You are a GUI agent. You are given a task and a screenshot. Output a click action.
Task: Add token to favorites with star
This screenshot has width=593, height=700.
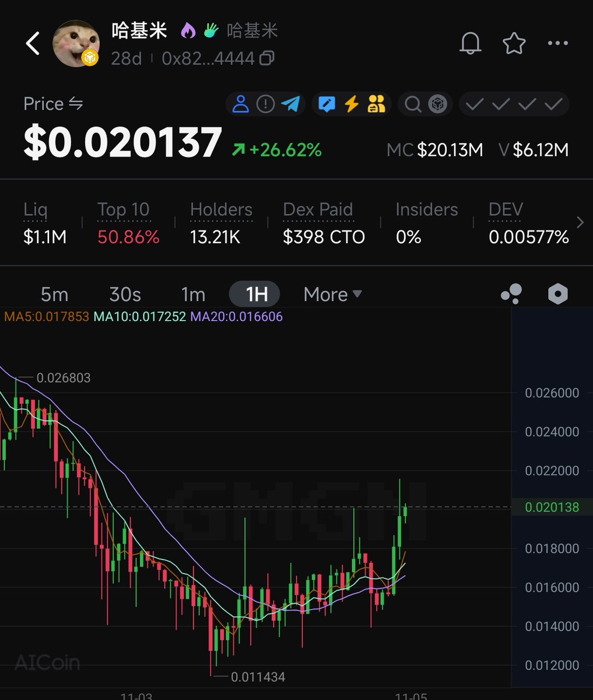pos(514,43)
